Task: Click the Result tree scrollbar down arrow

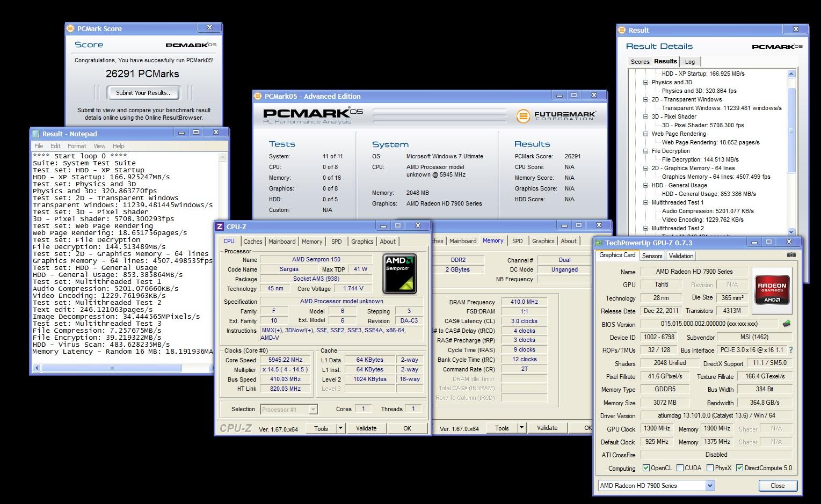Action: click(791, 232)
